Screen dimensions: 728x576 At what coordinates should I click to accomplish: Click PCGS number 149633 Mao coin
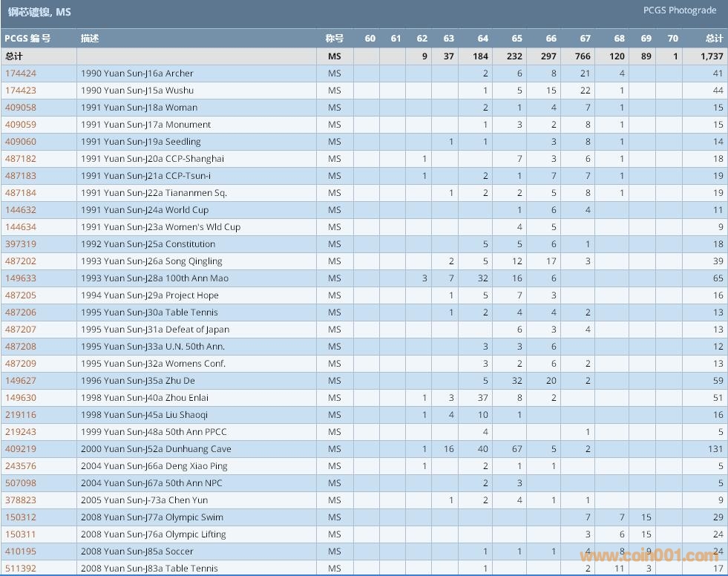point(21,278)
